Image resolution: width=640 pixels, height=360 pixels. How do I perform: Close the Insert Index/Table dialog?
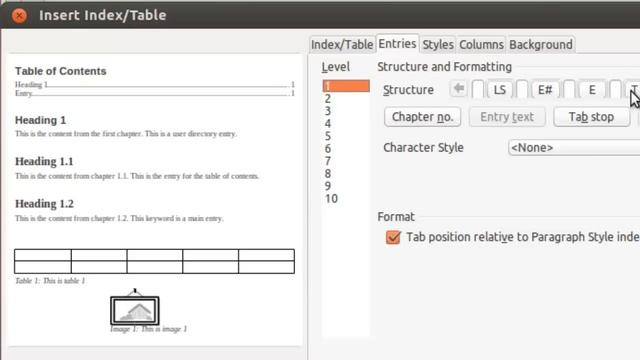tap(19, 16)
